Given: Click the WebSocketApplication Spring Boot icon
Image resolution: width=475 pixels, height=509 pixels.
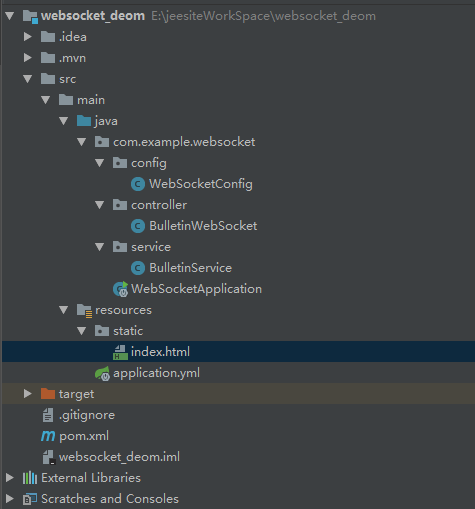Looking at the screenshot, I should pyautogui.click(x=120, y=289).
